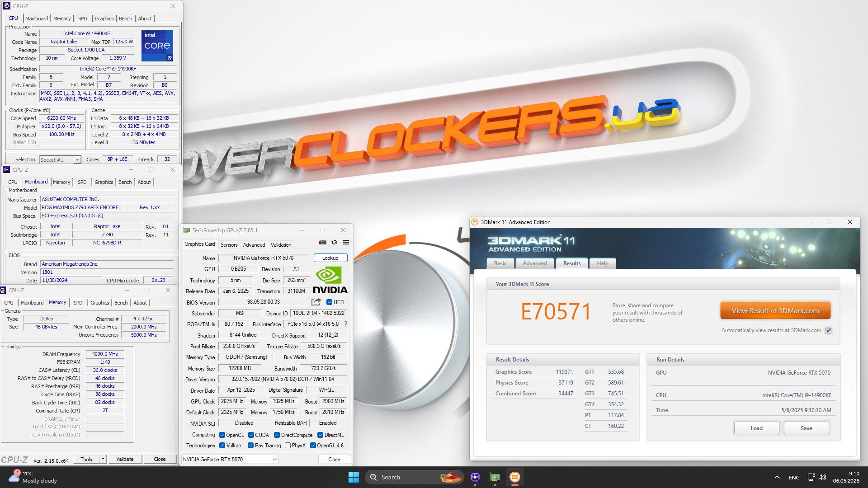Show hidden tray icons chevron

777,477
